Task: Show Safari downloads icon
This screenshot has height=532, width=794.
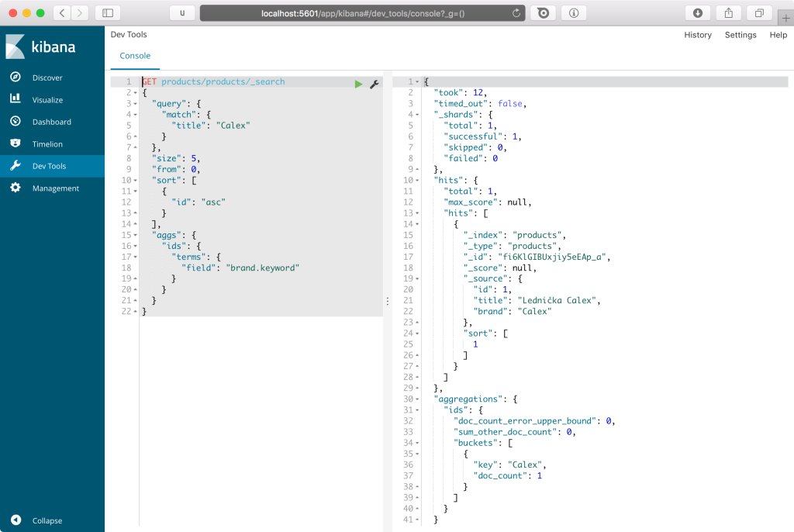Action: point(698,13)
